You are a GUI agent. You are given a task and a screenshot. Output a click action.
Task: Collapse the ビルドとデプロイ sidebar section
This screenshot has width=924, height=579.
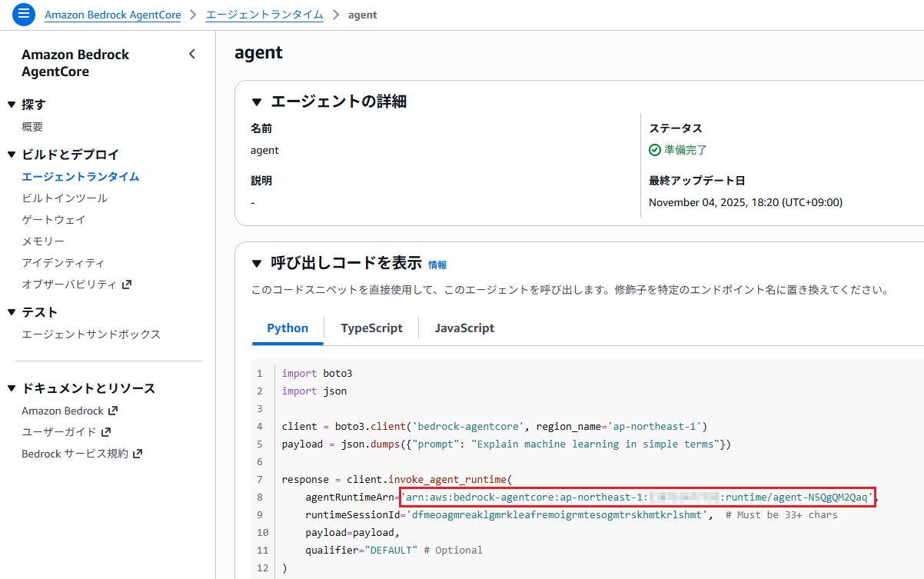pyautogui.click(x=12, y=155)
